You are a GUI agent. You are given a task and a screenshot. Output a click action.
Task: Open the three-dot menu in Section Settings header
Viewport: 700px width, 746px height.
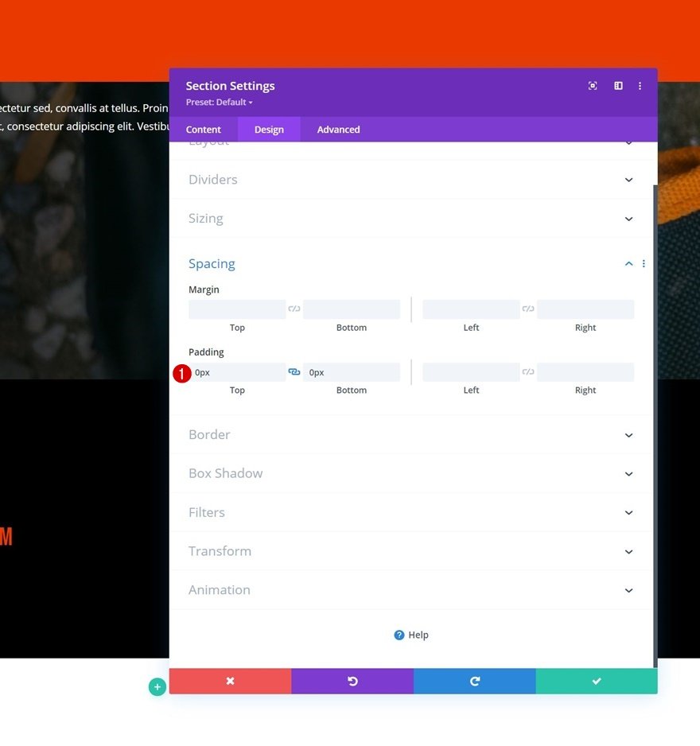640,86
